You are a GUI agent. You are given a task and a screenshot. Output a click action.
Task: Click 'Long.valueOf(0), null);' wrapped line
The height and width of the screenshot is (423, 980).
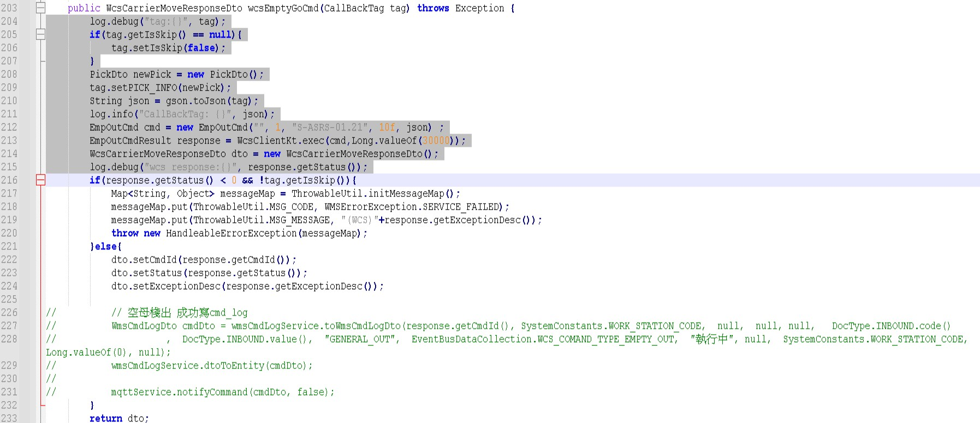(108, 353)
